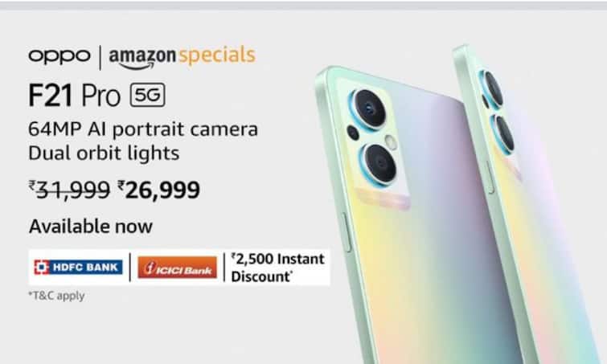This screenshot has height=364, width=607.
Task: Click the bottom camera lens on phone
Action: point(379,164)
